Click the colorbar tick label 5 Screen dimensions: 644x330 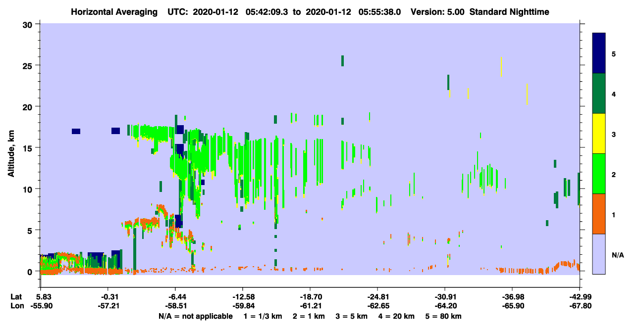[614, 53]
